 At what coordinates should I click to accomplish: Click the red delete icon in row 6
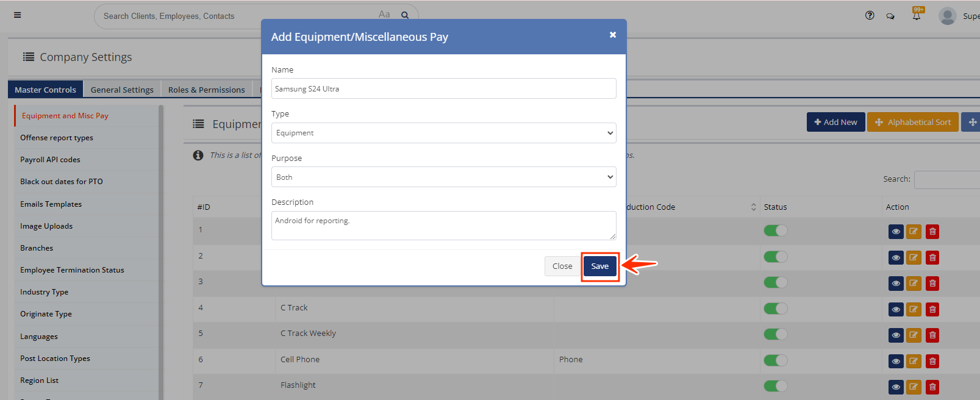tap(932, 361)
